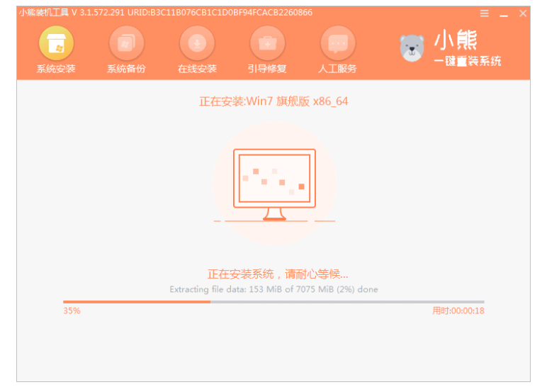Minimize the 小熊装机工具 window
Image resolution: width=547 pixels, height=392 pixels.
[503, 15]
